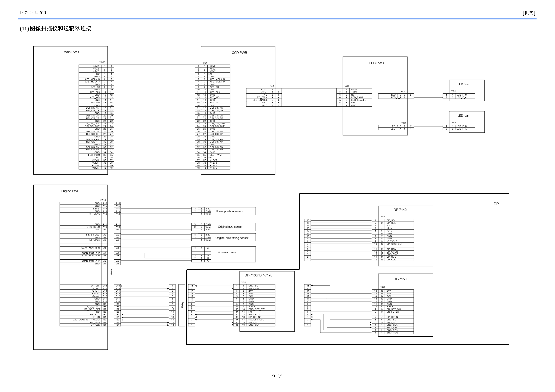The image size is (555, 392).
Task: Click the 附录 breadcrumb text
Action: (x=24, y=13)
